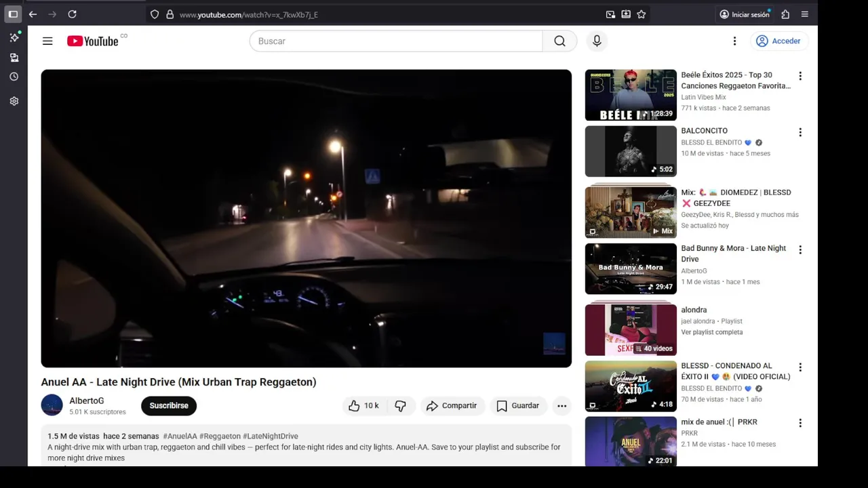Open DIOMEDEZ BLESSD mix thumbnail
The width and height of the screenshot is (868, 488).
tap(631, 212)
